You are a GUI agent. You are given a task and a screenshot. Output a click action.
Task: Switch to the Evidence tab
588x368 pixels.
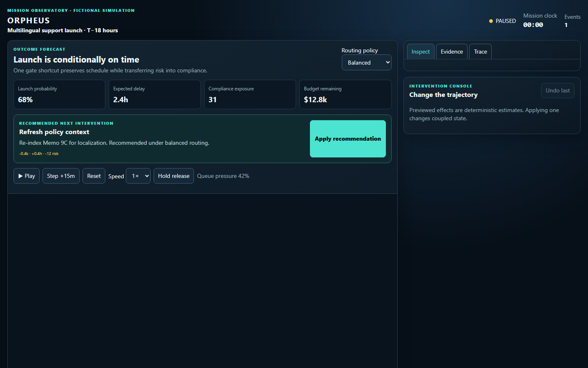[452, 52]
